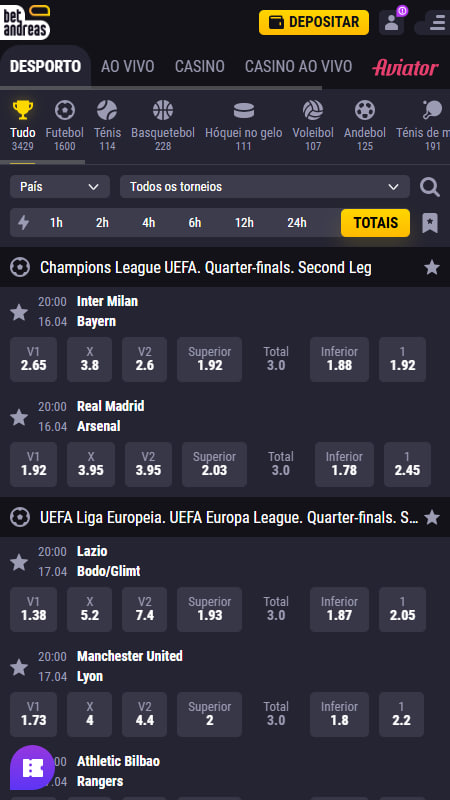The height and width of the screenshot is (800, 450).
Task: Pick V1 odds 2.65 for Inter Milan
Action: 34,359
